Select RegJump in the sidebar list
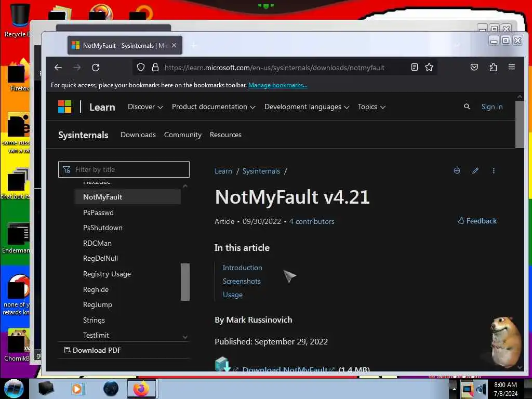 97,304
